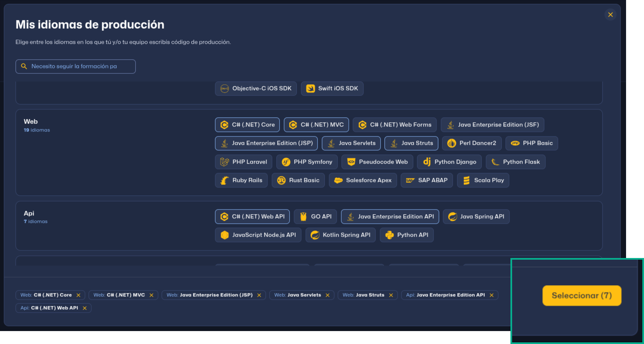This screenshot has width=644, height=344.
Task: Deselect the Java Struts chip
Action: click(411, 143)
